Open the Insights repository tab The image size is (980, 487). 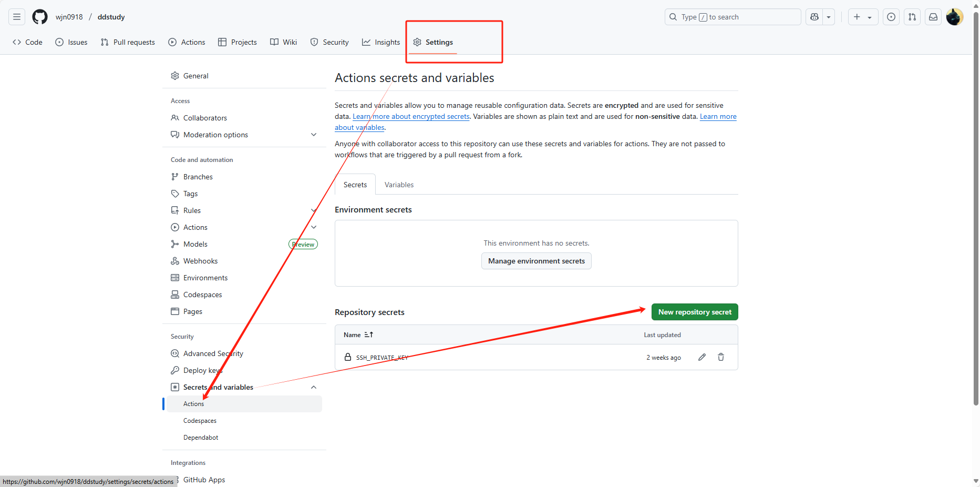point(381,42)
